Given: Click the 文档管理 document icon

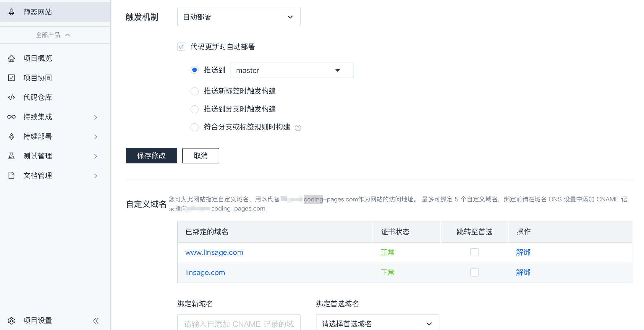Looking at the screenshot, I should 11,175.
